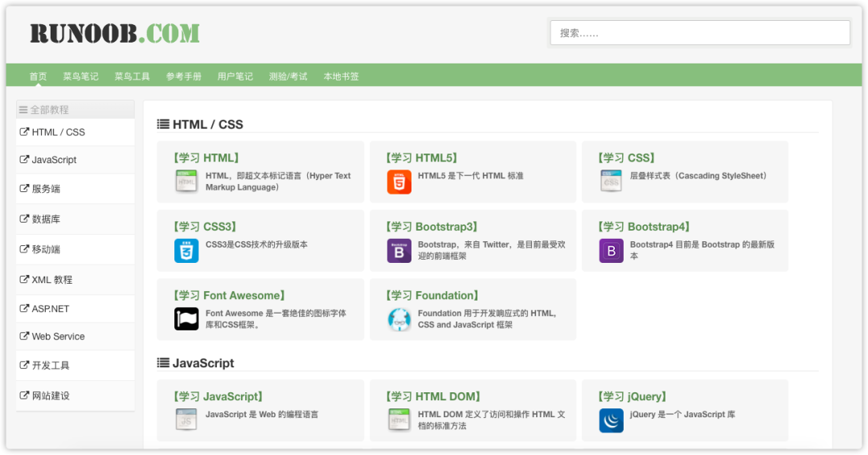Click description 'jQuery 是一个 JavaScript 库'

point(682,414)
